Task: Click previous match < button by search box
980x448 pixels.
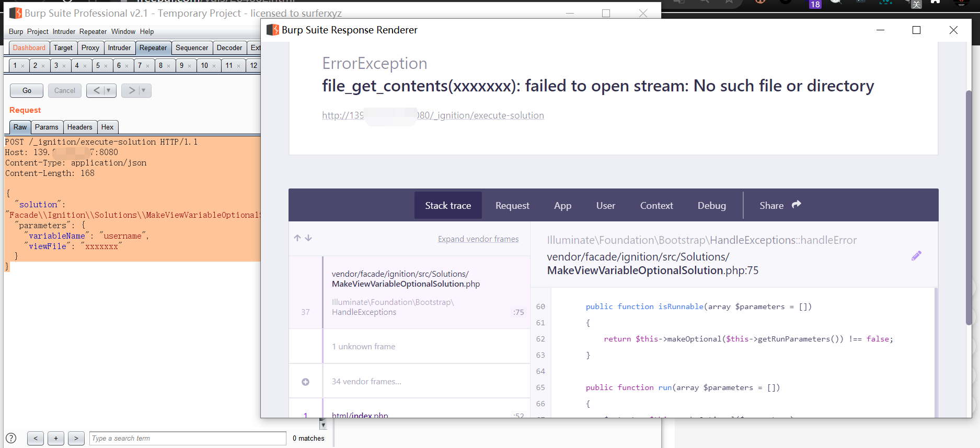Action: coord(36,438)
